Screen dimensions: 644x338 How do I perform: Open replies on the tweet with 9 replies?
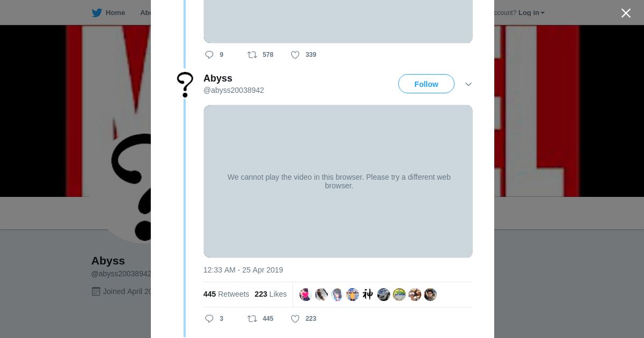point(210,55)
